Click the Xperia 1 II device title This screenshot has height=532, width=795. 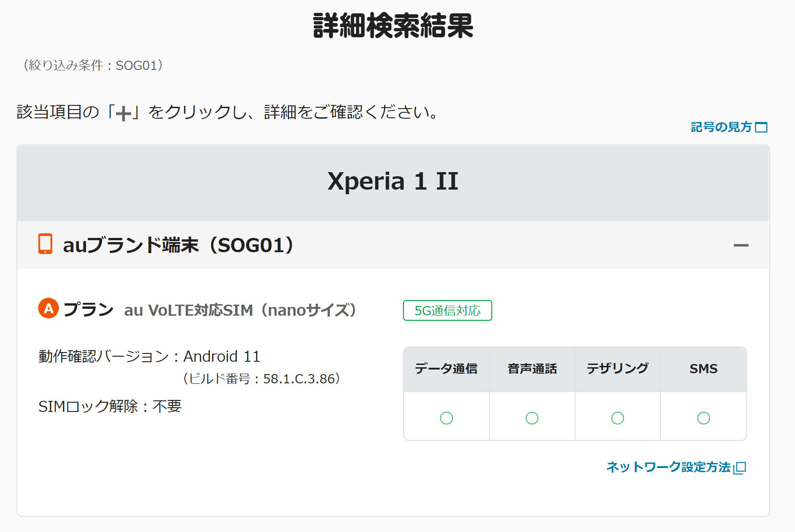coord(393,181)
